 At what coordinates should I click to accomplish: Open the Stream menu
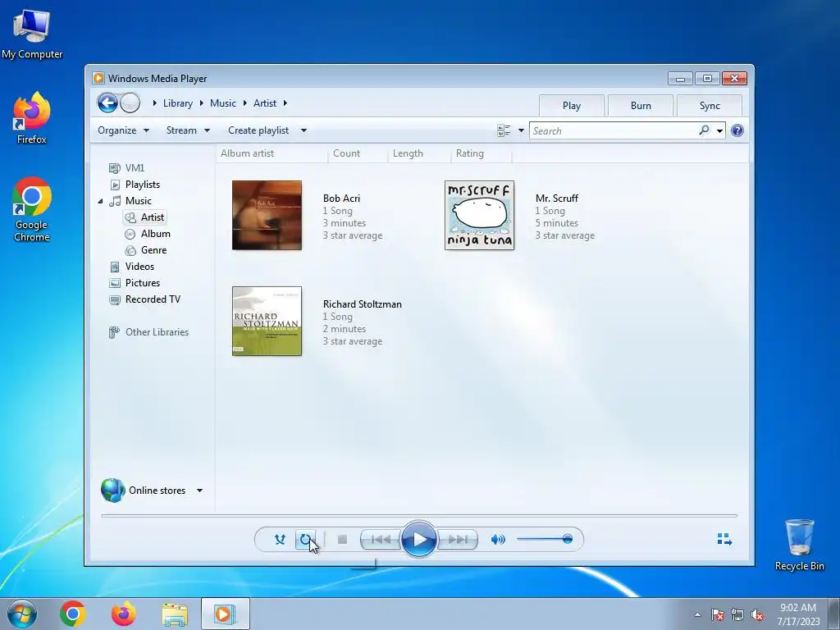(x=188, y=130)
